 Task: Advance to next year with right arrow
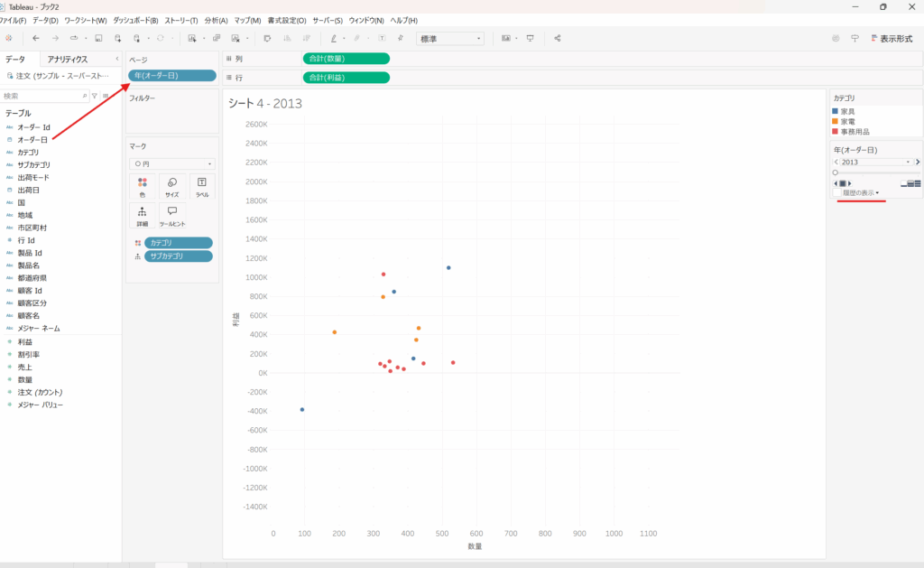pos(918,162)
